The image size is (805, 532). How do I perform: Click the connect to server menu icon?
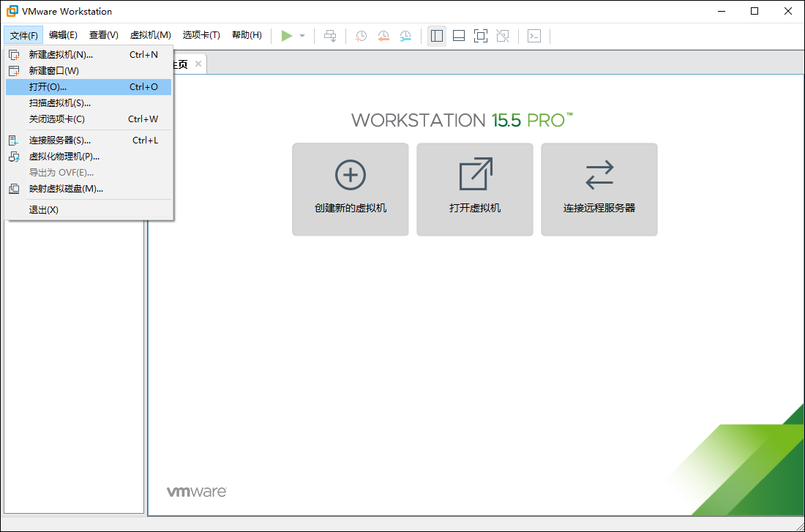click(x=15, y=141)
